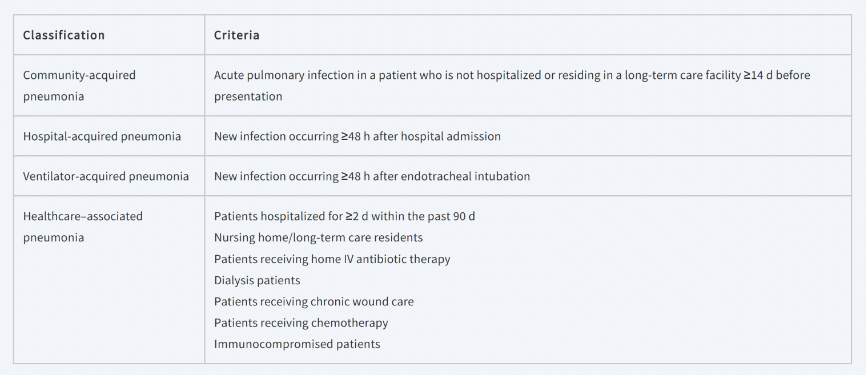Click '≥14 d before' text
Screen dimensions: 868x375
click(777, 75)
